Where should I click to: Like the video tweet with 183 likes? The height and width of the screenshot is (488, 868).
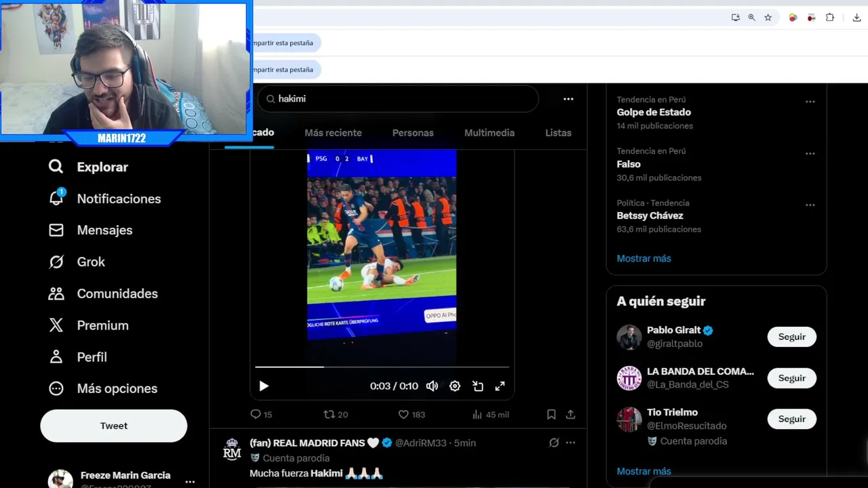(412, 414)
